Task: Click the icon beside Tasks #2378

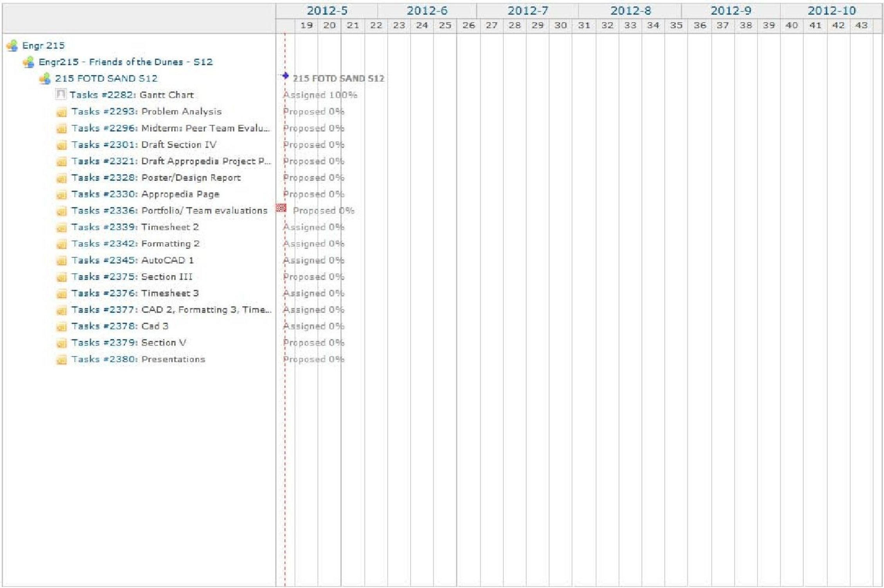Action: click(61, 327)
